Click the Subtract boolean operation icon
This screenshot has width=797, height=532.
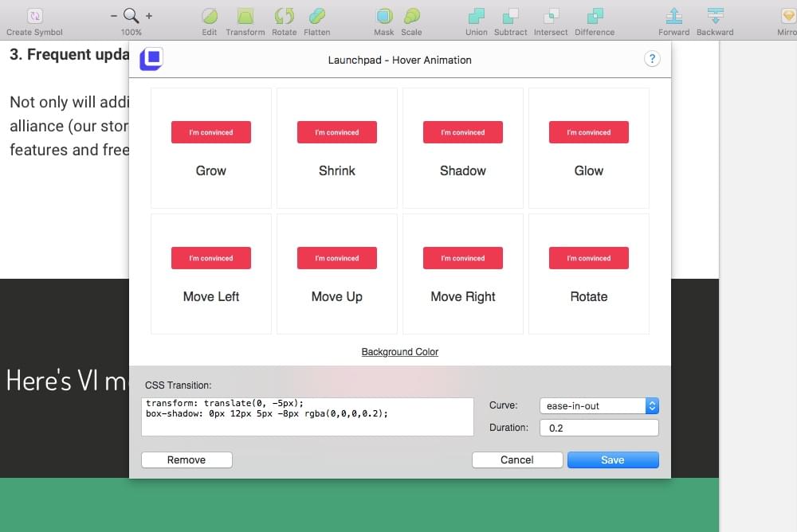coord(510,16)
